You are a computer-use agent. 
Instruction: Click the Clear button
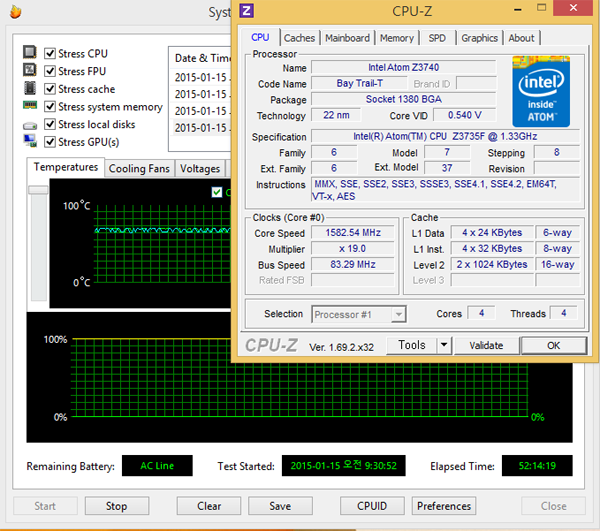pos(209,506)
